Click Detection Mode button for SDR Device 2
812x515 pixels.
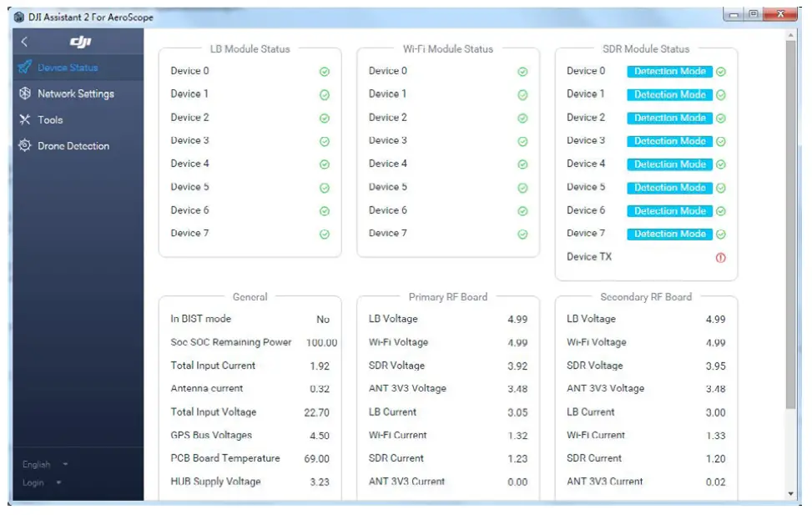coord(669,119)
